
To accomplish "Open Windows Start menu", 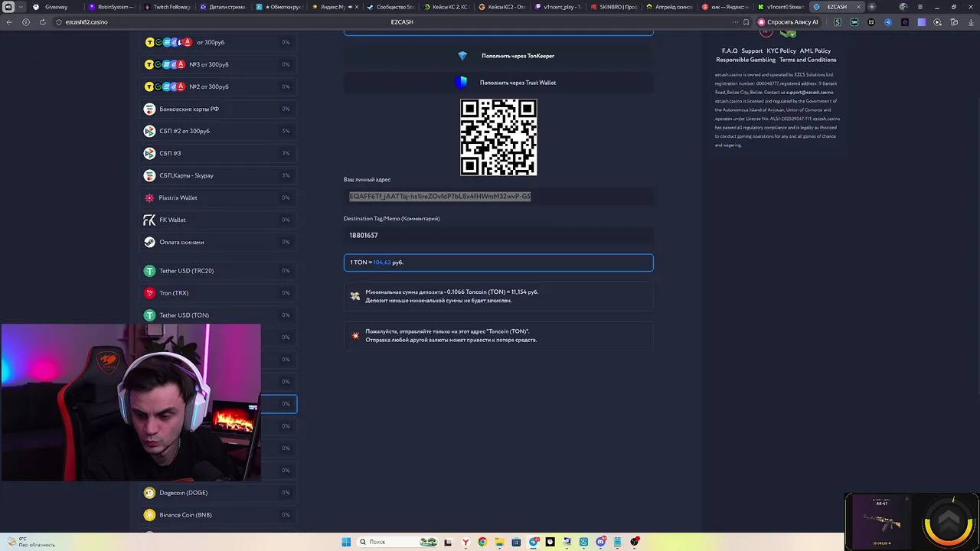I will (346, 542).
